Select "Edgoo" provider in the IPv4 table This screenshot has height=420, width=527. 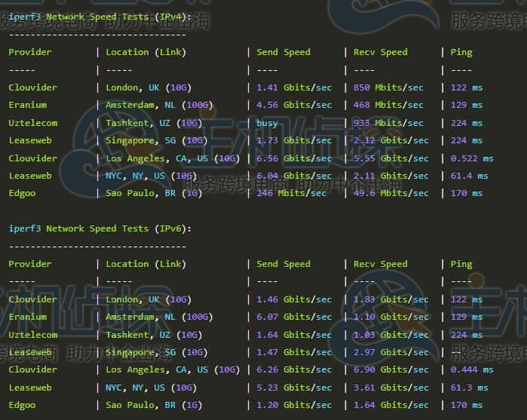(22, 193)
